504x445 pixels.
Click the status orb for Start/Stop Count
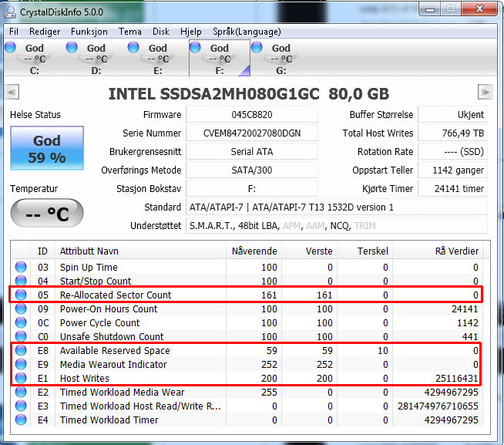click(21, 281)
